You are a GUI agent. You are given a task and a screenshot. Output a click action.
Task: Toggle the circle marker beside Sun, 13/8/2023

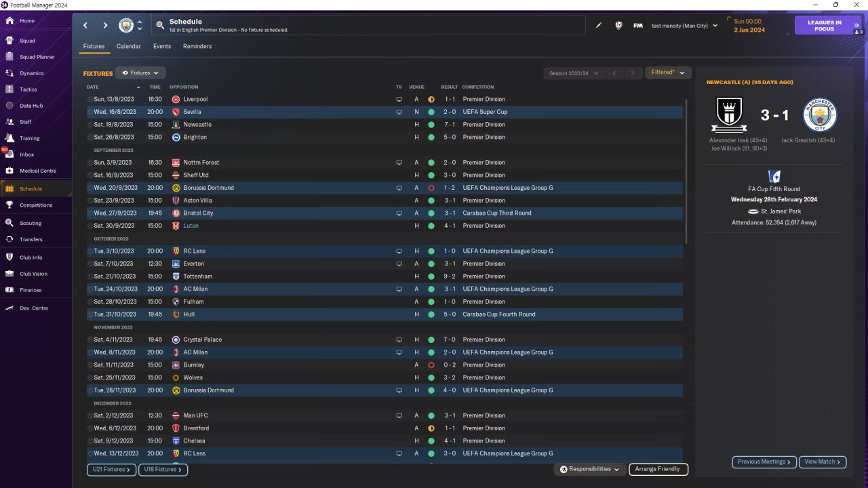[90, 100]
